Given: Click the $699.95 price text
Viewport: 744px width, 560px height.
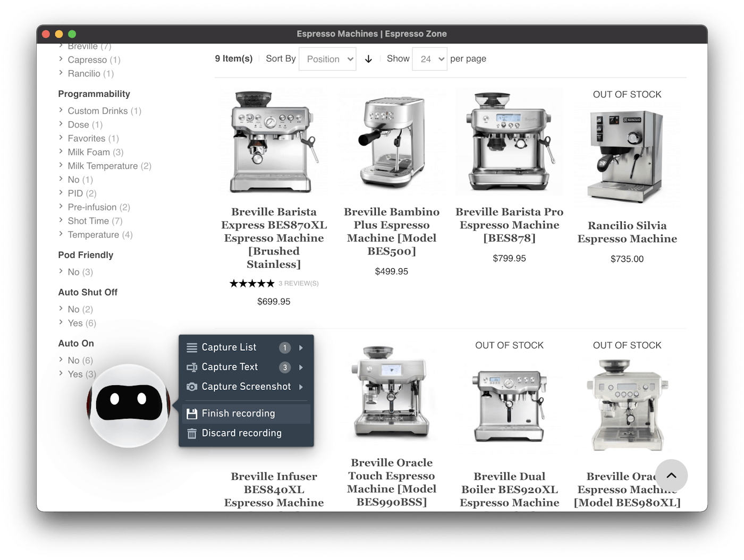Looking at the screenshot, I should pyautogui.click(x=274, y=302).
